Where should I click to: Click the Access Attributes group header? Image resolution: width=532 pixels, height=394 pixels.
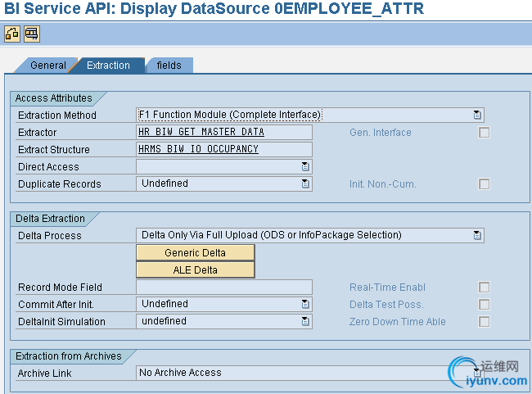click(x=53, y=98)
